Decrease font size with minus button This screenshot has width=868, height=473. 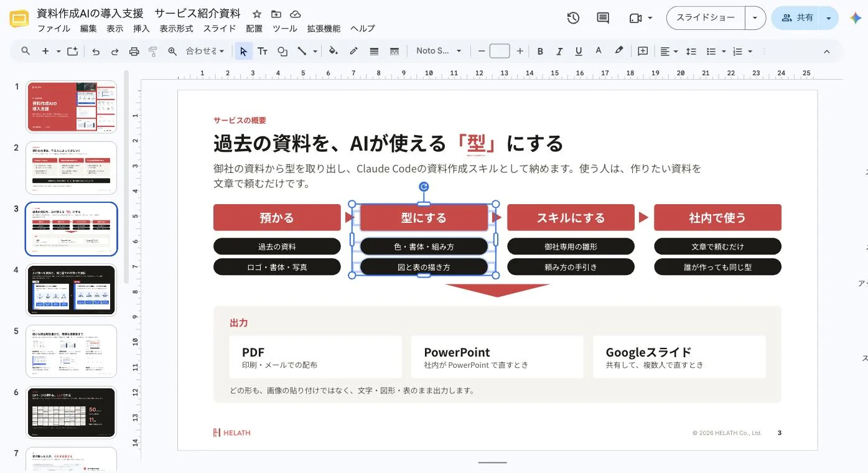coord(481,51)
